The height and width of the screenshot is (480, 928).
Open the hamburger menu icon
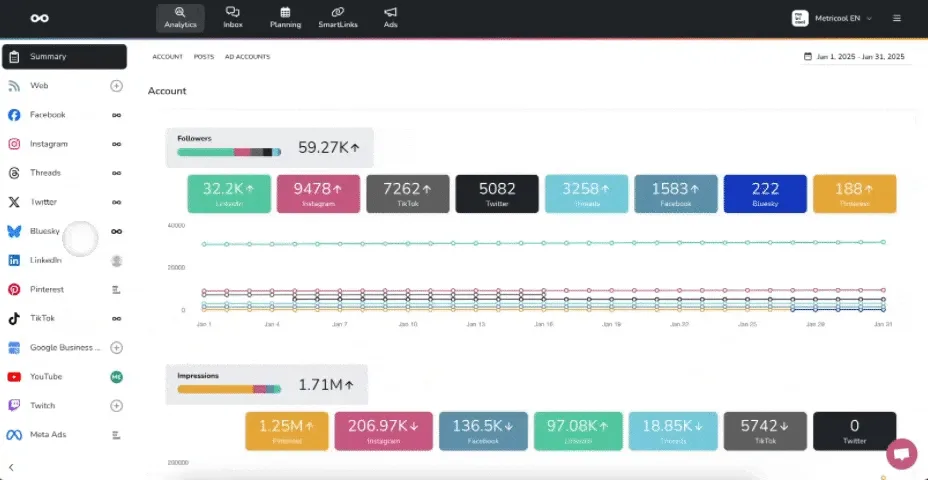coord(896,18)
